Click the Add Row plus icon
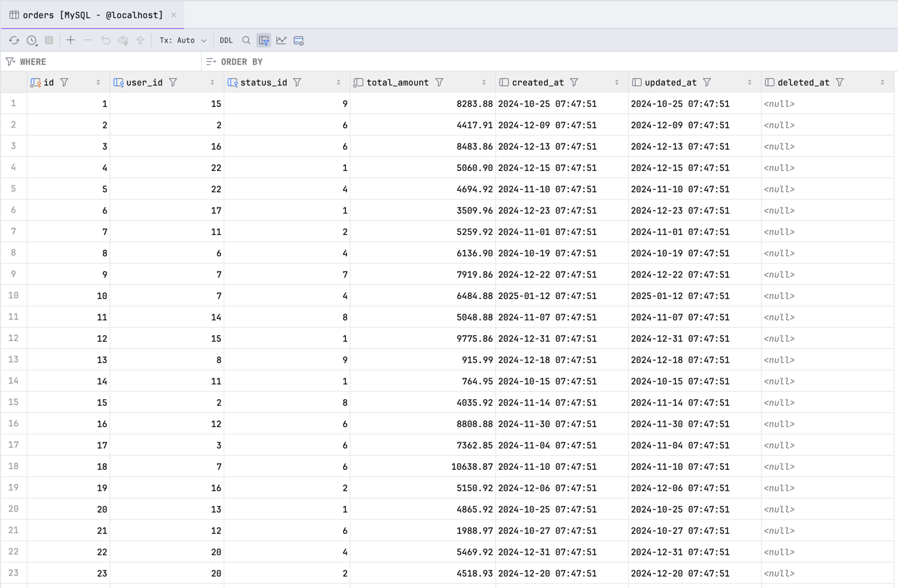The height and width of the screenshot is (588, 898). (x=70, y=41)
